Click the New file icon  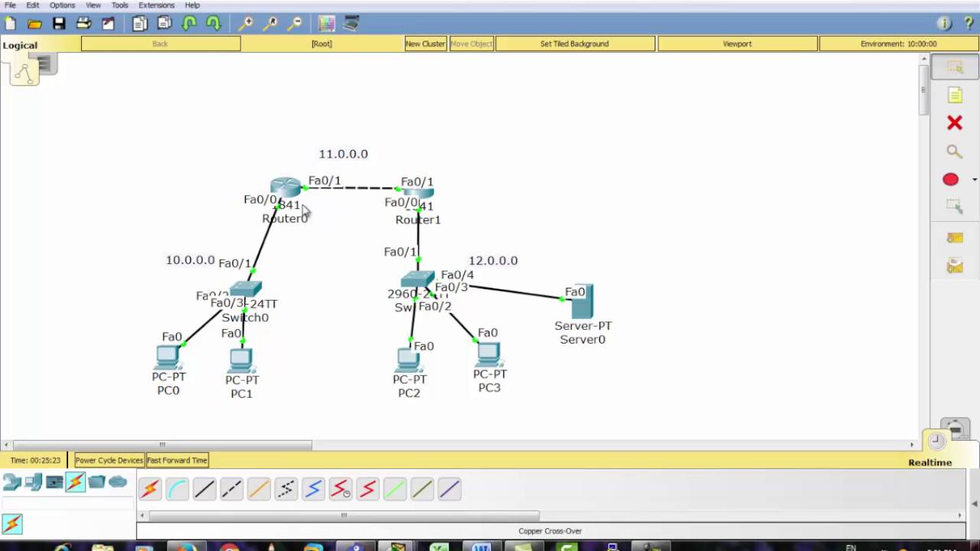(x=11, y=24)
